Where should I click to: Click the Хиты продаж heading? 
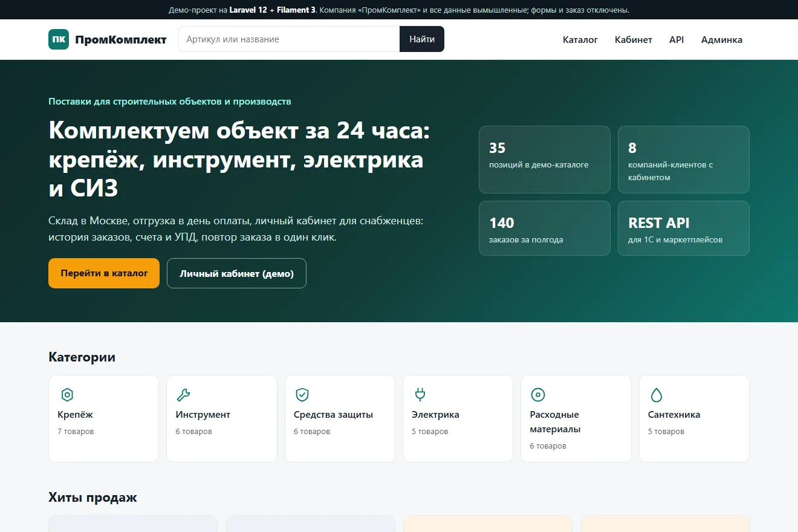(x=92, y=498)
